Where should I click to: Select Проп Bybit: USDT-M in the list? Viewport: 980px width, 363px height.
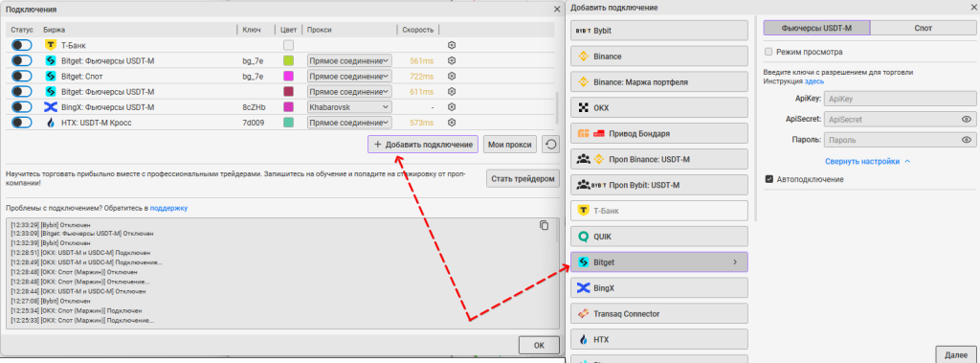tap(659, 185)
